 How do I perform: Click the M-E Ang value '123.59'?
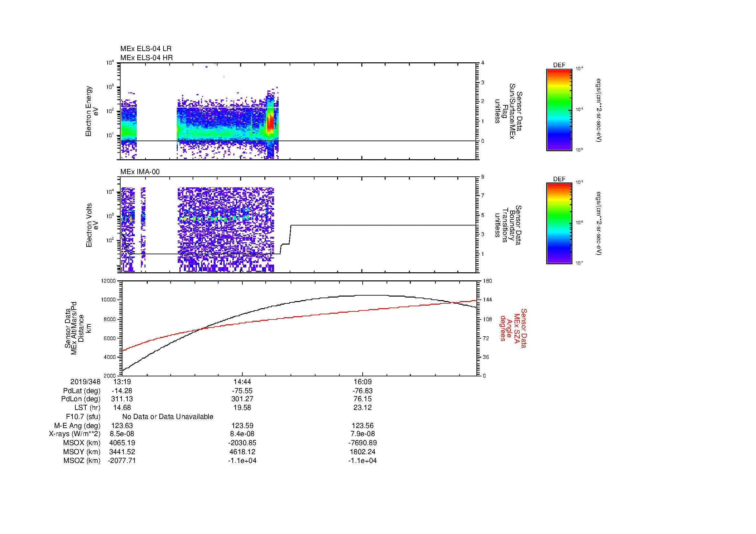(x=242, y=425)
